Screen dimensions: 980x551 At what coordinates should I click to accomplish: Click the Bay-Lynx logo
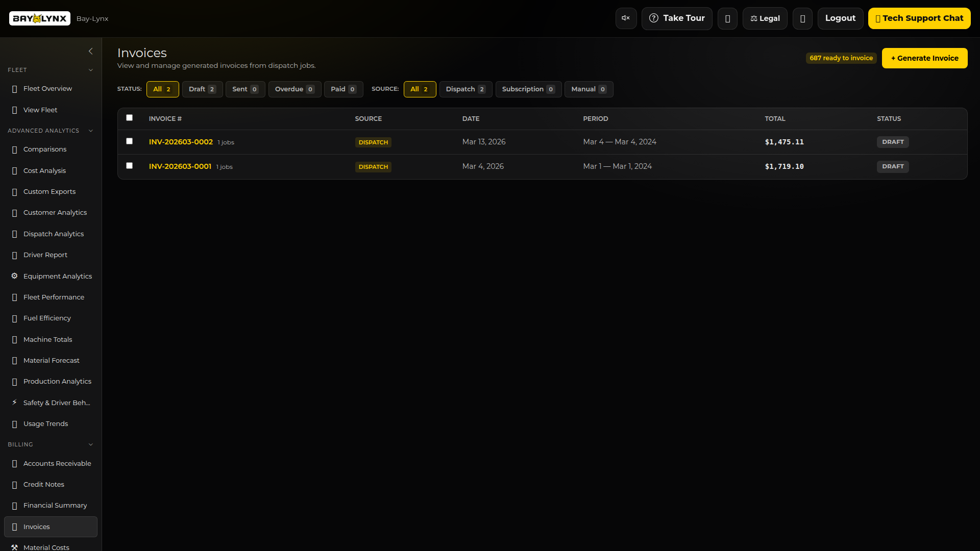(x=40, y=18)
